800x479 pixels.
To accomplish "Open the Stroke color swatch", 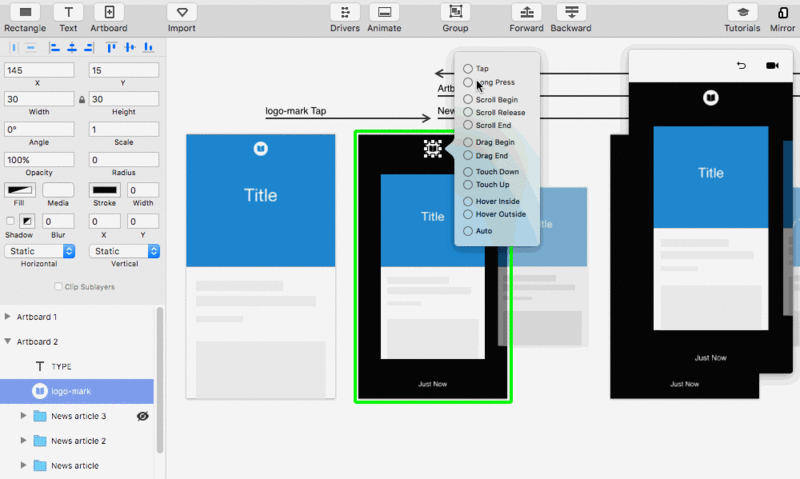I will [x=105, y=190].
